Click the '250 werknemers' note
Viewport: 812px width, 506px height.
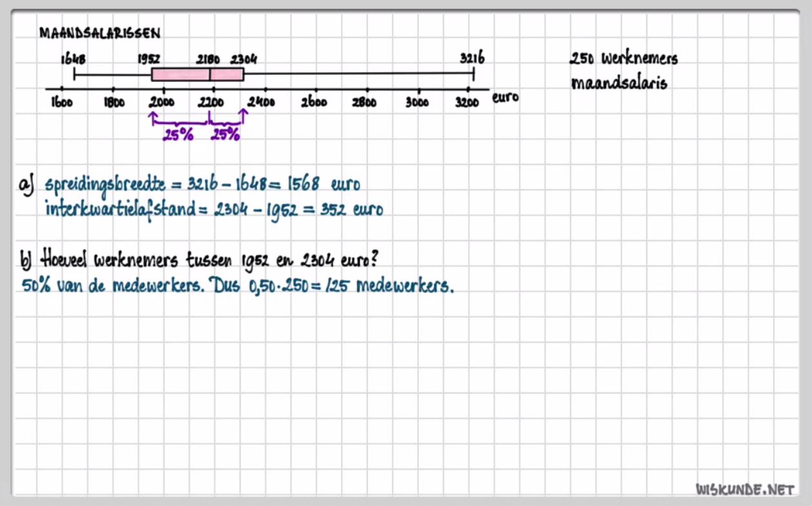click(624, 59)
